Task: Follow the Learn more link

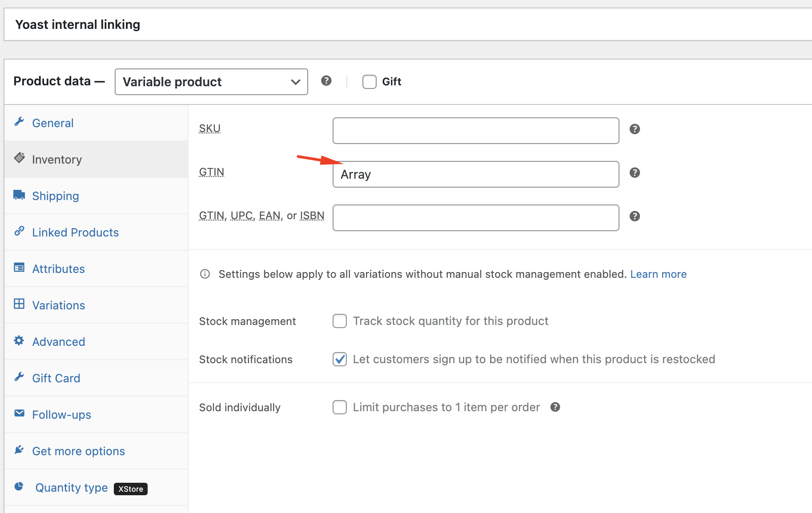Action: [x=658, y=274]
